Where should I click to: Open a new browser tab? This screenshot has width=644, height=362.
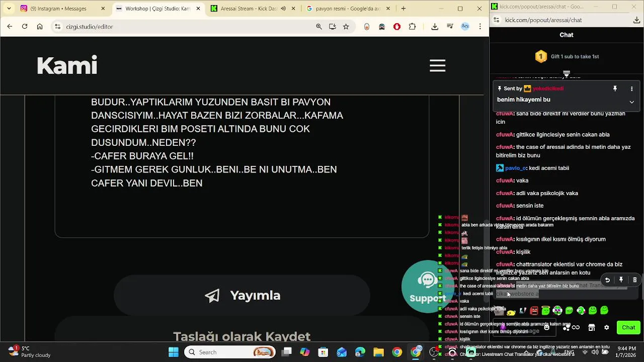point(404,9)
